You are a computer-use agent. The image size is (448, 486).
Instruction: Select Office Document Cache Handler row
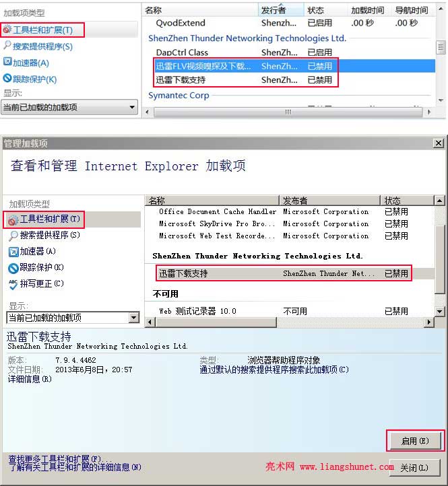pos(290,211)
